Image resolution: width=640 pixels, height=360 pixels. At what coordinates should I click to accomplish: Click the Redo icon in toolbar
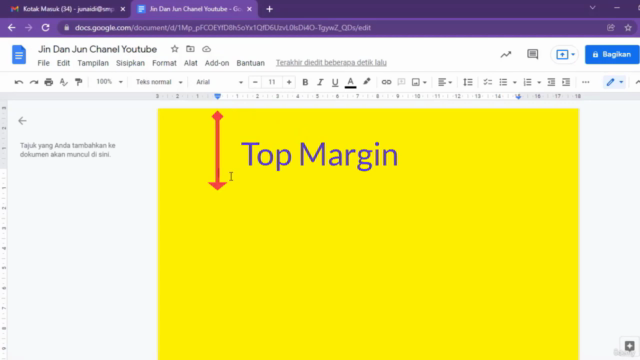click(34, 82)
